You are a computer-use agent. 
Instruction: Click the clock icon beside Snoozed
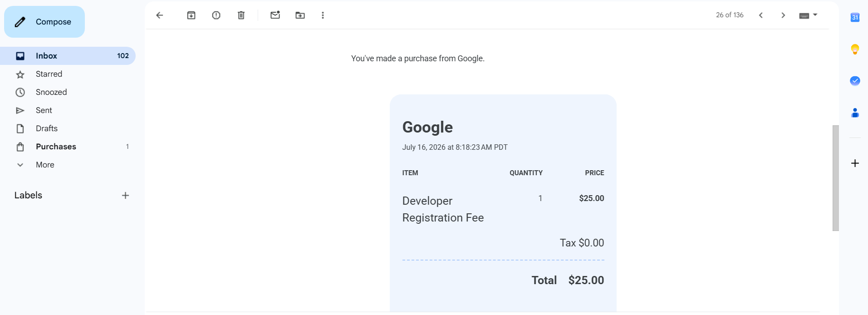coord(20,93)
